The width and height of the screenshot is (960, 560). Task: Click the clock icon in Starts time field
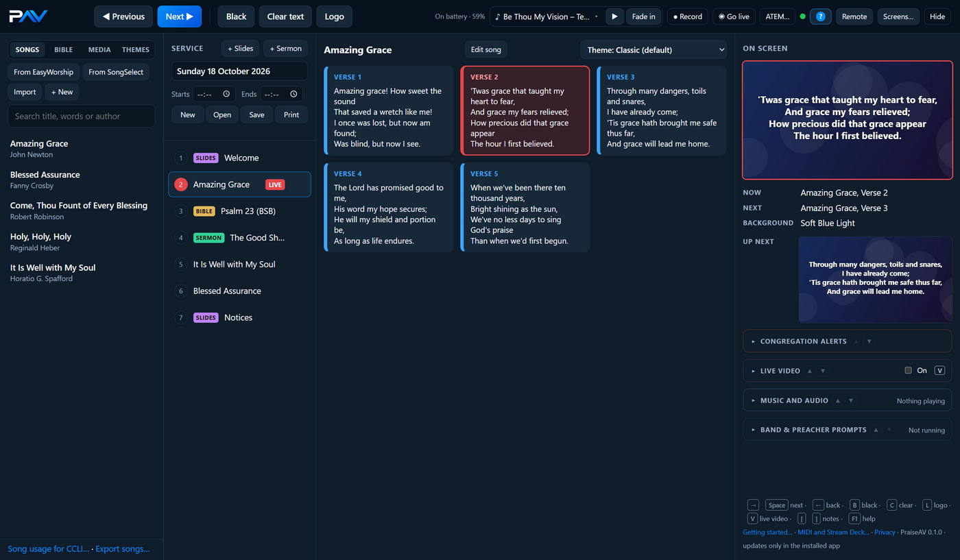click(x=226, y=94)
